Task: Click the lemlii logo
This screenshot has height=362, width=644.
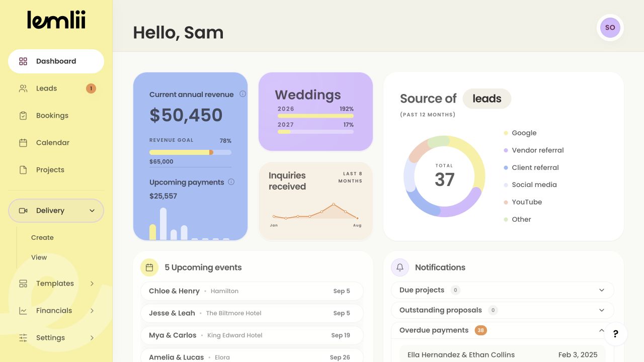Action: click(56, 20)
